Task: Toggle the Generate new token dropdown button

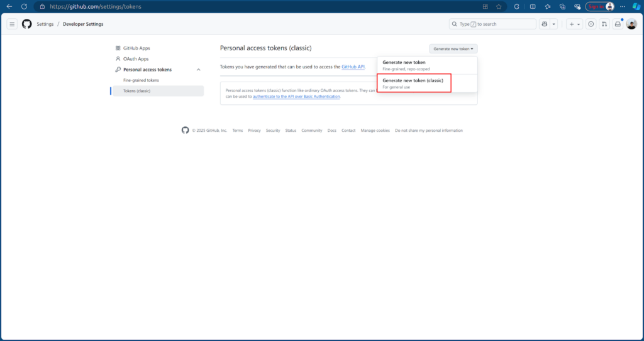Action: (x=453, y=48)
